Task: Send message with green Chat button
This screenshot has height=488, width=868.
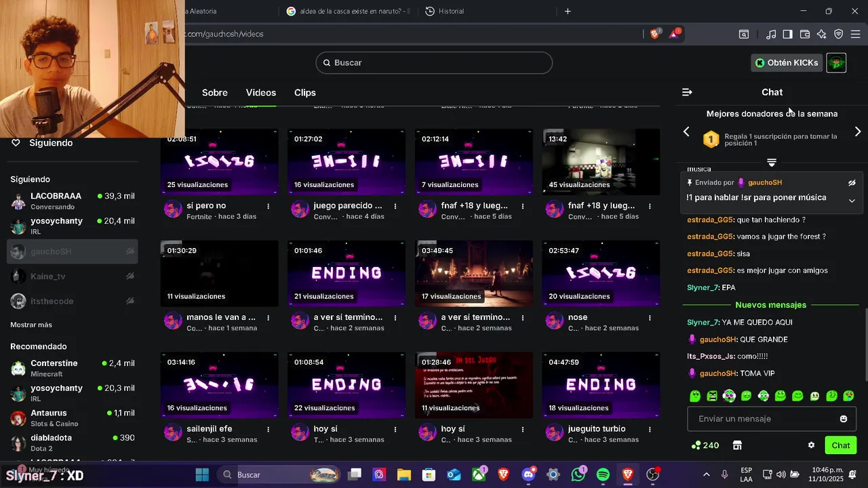Action: point(841,445)
